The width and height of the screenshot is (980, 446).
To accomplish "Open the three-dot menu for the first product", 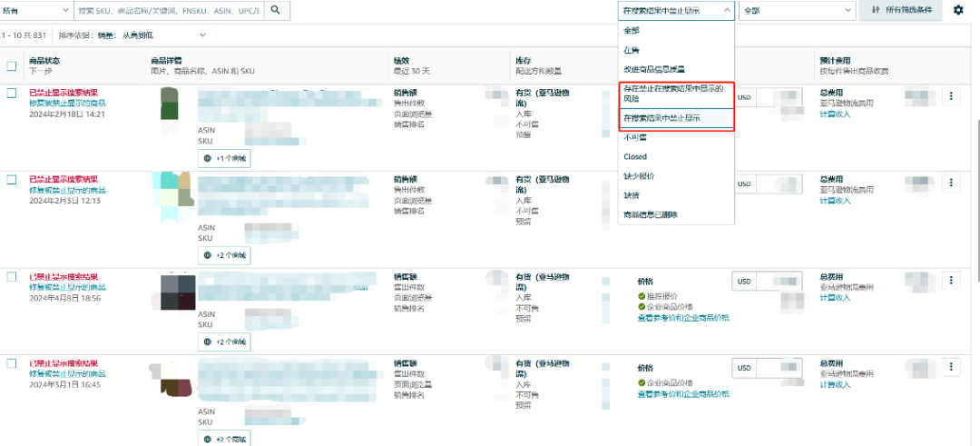I will click(950, 96).
